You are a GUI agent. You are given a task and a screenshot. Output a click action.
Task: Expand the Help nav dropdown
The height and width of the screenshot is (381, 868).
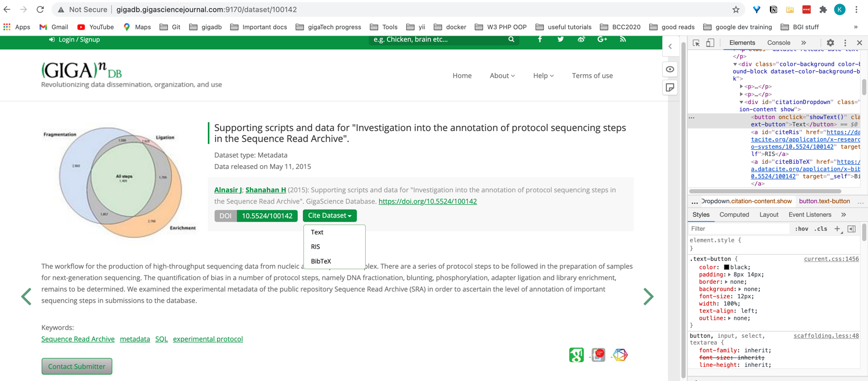point(543,76)
